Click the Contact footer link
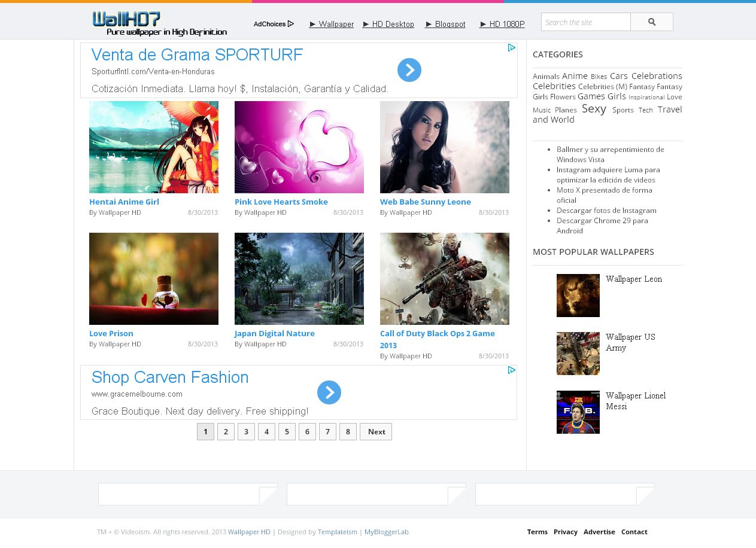The width and height of the screenshot is (756, 548). [634, 532]
